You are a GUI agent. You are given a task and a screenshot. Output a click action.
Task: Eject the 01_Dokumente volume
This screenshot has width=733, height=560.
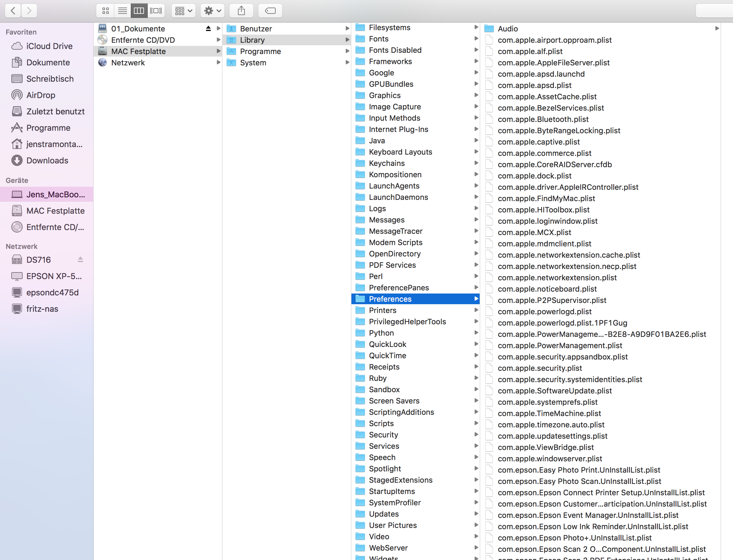[208, 29]
